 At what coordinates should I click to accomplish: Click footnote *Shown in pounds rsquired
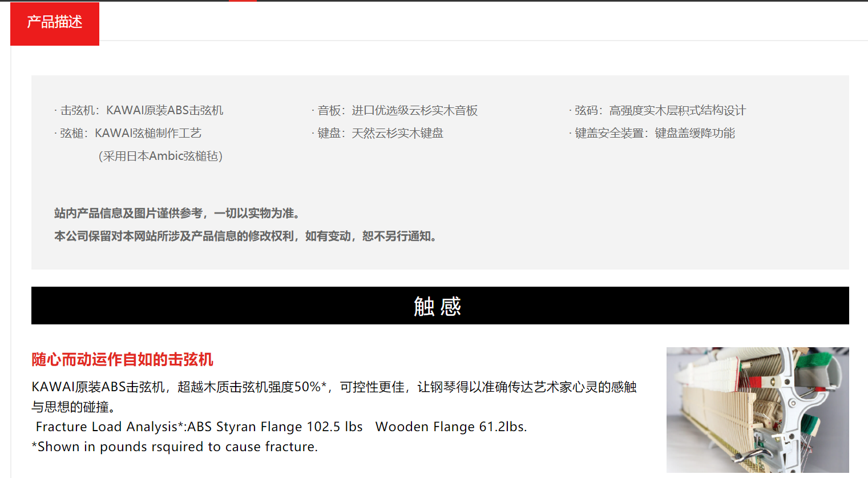[175, 447]
